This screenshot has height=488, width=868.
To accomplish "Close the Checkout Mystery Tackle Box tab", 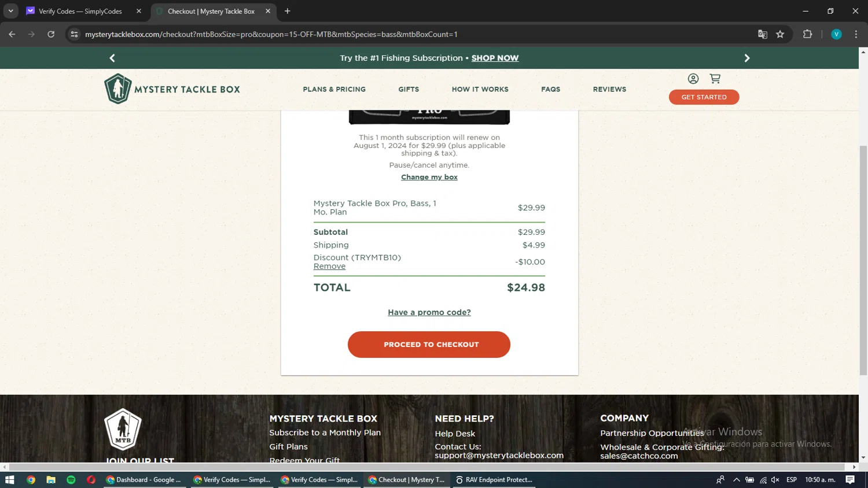I will pyautogui.click(x=268, y=11).
